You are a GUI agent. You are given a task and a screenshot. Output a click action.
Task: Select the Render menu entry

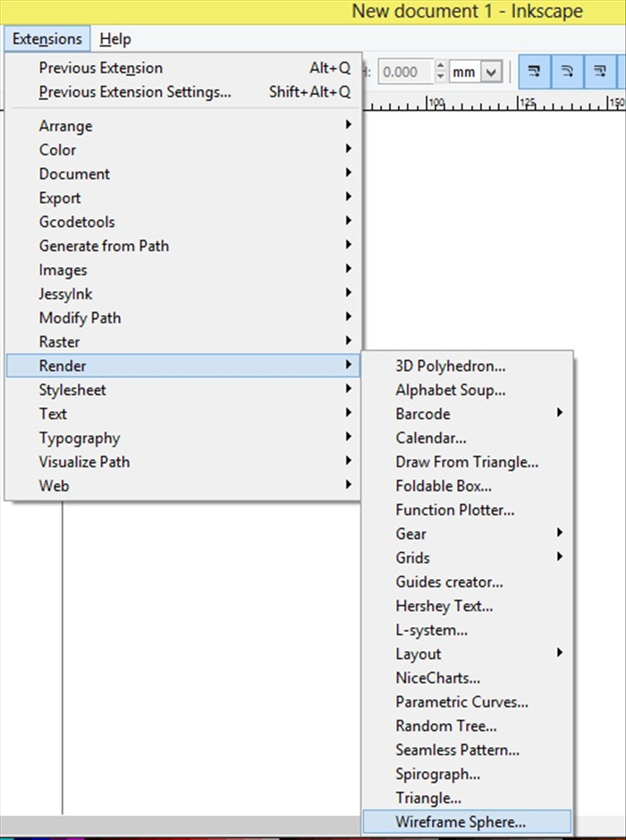pos(182,365)
